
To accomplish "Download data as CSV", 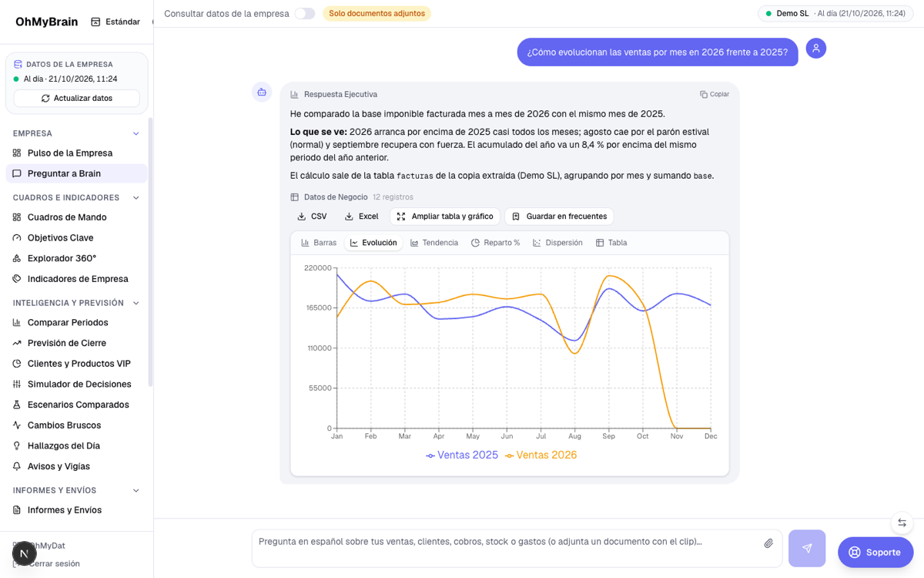I will coord(312,217).
